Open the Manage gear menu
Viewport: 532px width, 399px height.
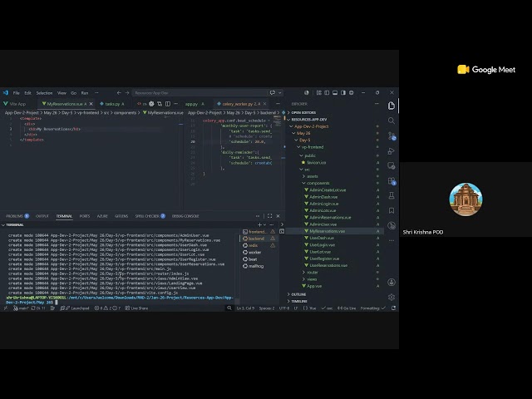pos(392,298)
